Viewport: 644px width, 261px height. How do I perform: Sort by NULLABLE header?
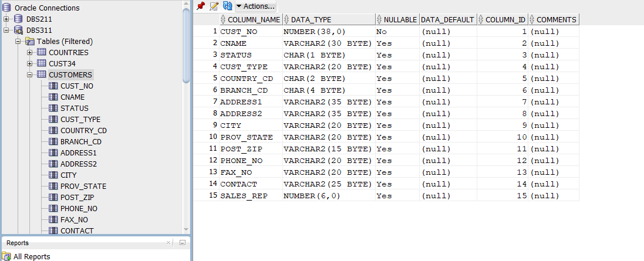coord(397,19)
